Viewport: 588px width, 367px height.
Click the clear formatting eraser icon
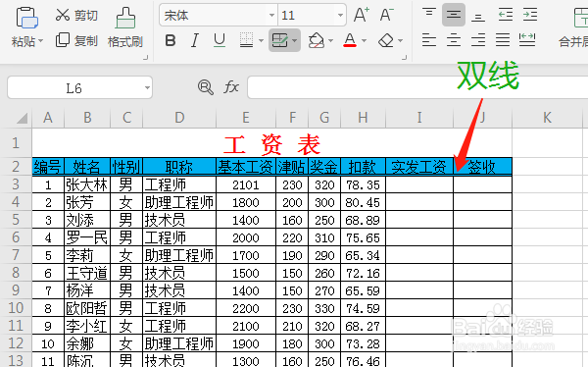pyautogui.click(x=386, y=40)
